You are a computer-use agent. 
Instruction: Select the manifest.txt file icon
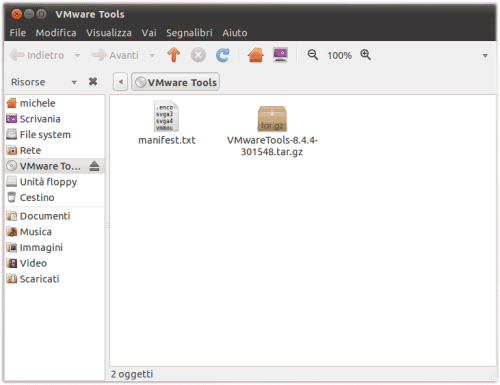coord(166,116)
